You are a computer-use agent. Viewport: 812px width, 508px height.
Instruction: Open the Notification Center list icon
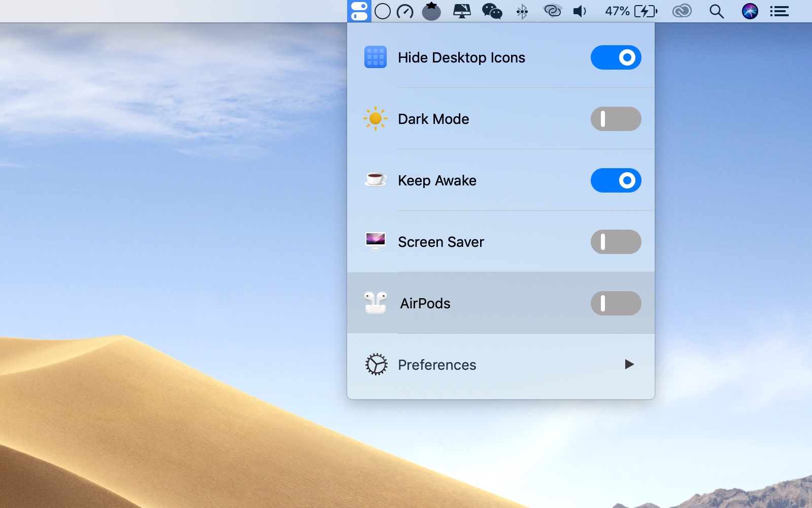[x=779, y=11]
